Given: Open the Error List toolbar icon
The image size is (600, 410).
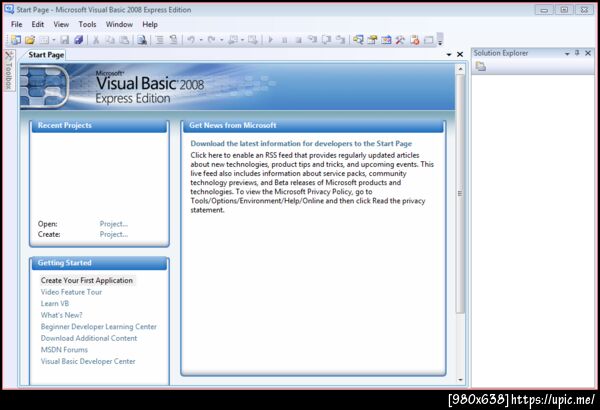Looking at the screenshot, I should pos(414,39).
